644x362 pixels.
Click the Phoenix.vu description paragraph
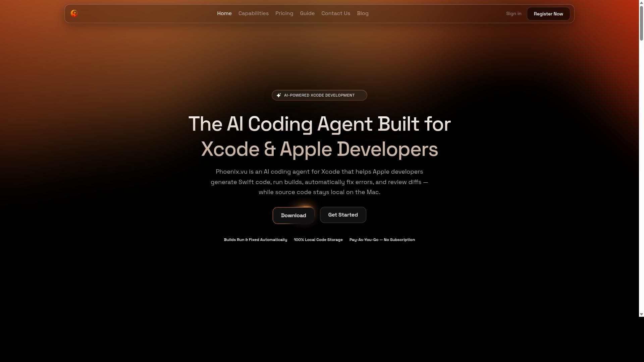(319, 182)
